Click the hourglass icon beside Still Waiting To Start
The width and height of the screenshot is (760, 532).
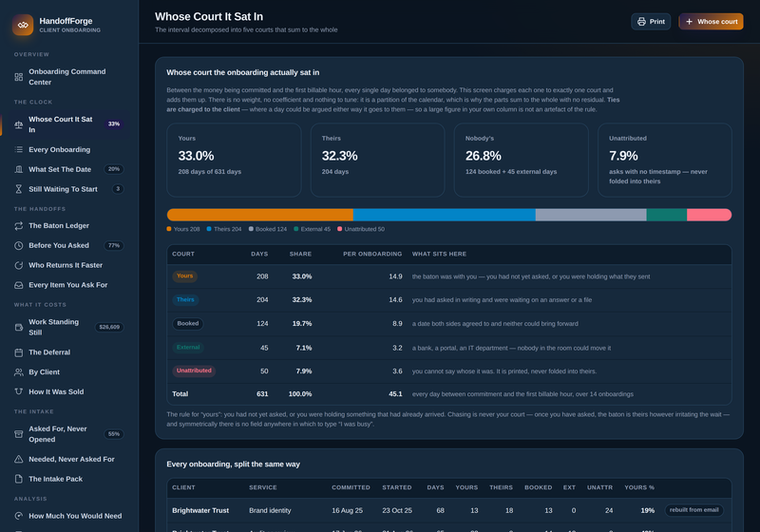(x=18, y=189)
